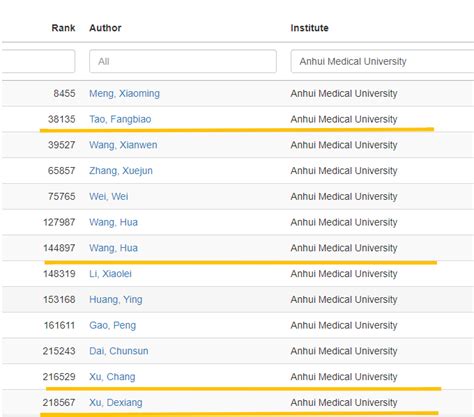This screenshot has width=474, height=417.
Task: Select the Institute cell in Meng, Xiaoming row
Action: click(x=344, y=94)
